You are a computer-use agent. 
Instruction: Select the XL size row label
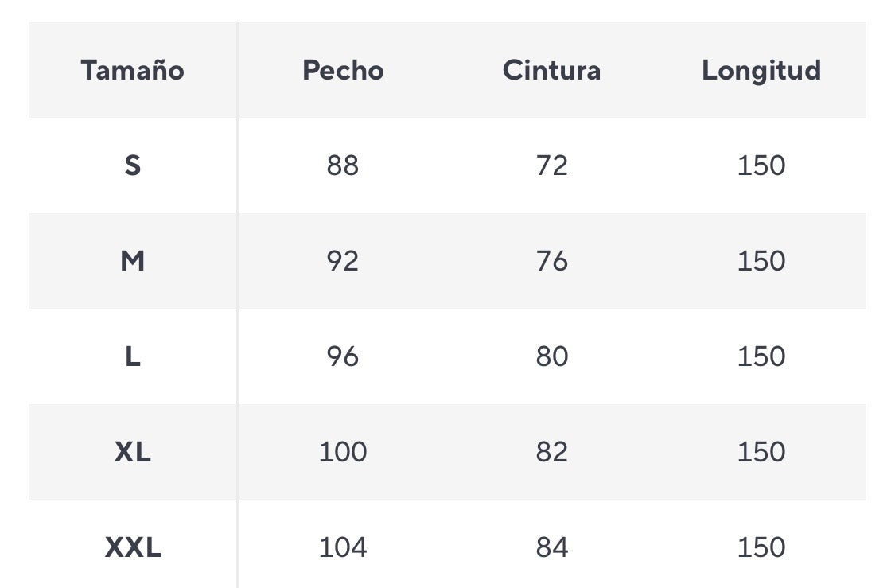(x=132, y=452)
